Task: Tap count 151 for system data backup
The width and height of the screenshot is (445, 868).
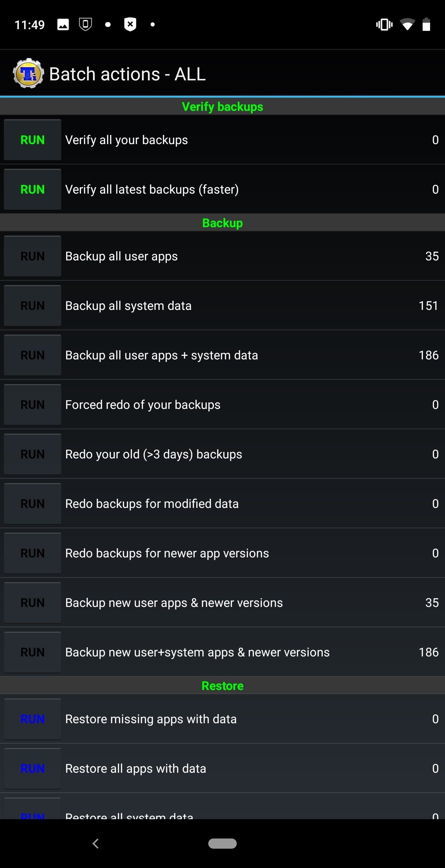Action: (428, 305)
